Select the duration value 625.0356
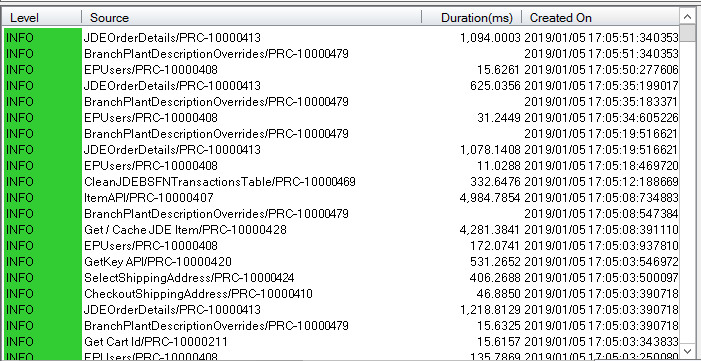Viewport: 701px width, 361px height. tap(495, 85)
